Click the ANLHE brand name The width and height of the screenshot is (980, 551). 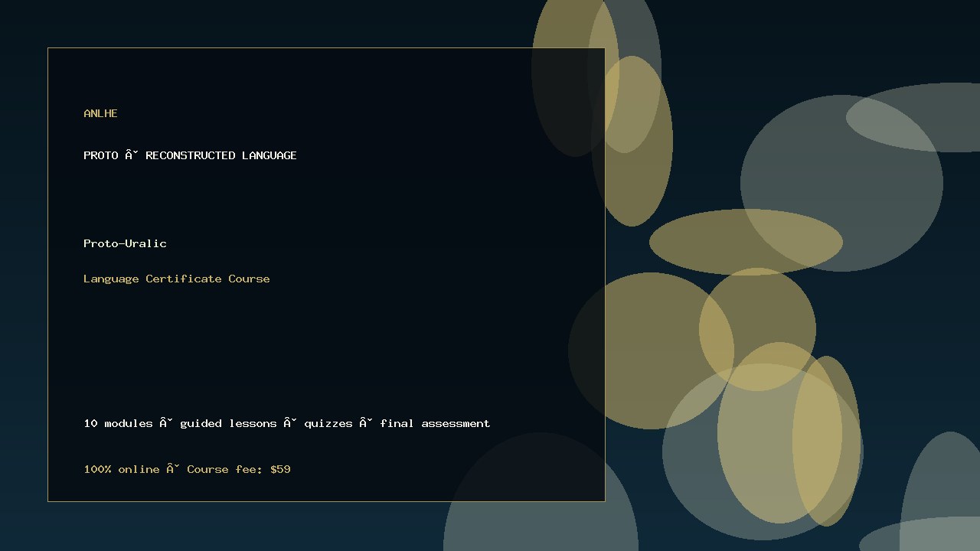click(100, 113)
